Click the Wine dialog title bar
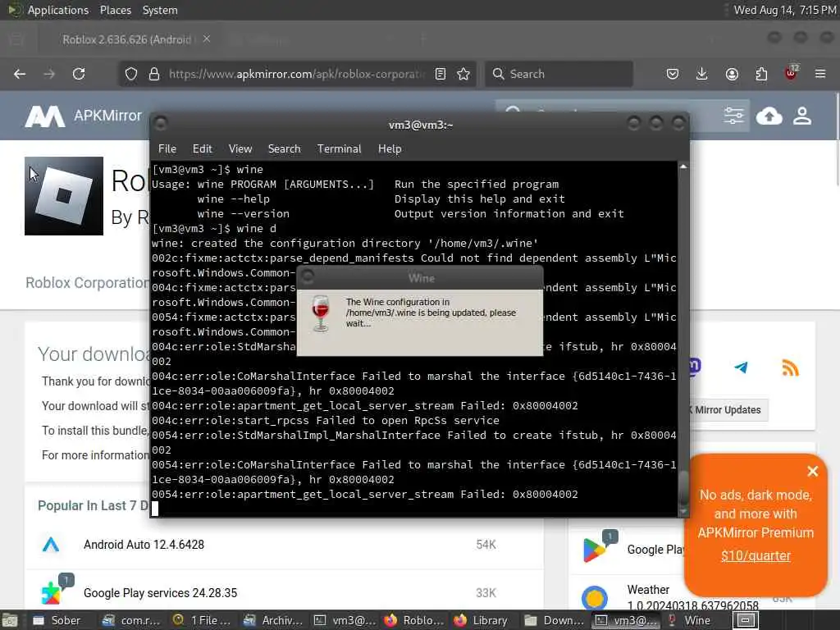 point(421,278)
